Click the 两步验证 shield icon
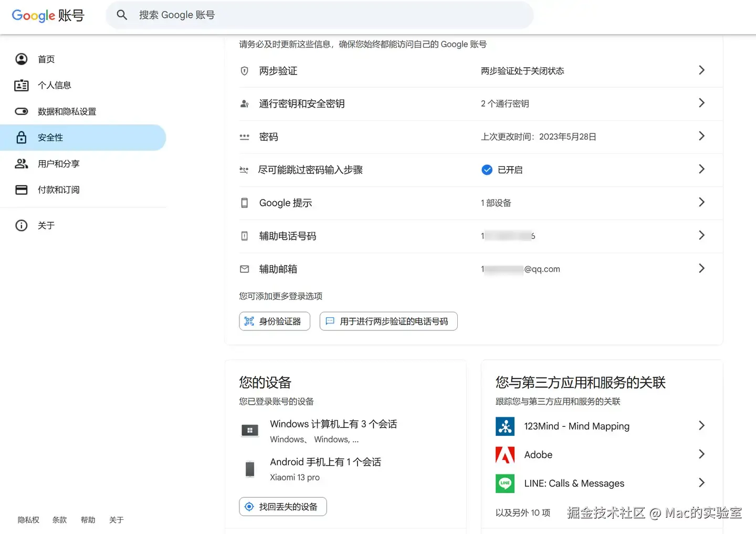 (244, 71)
